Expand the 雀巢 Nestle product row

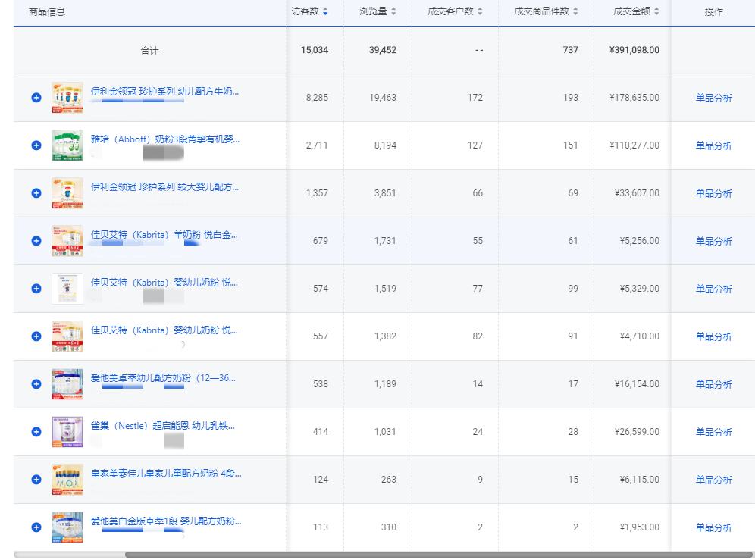point(36,432)
